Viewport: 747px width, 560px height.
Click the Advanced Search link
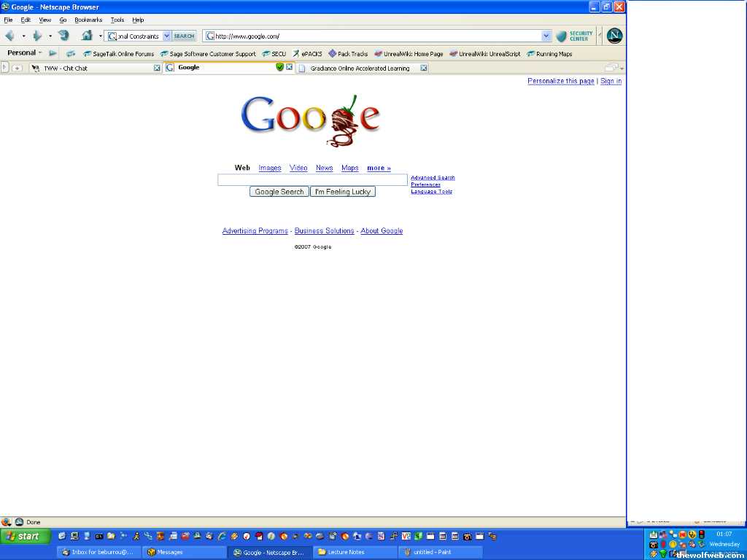[433, 177]
